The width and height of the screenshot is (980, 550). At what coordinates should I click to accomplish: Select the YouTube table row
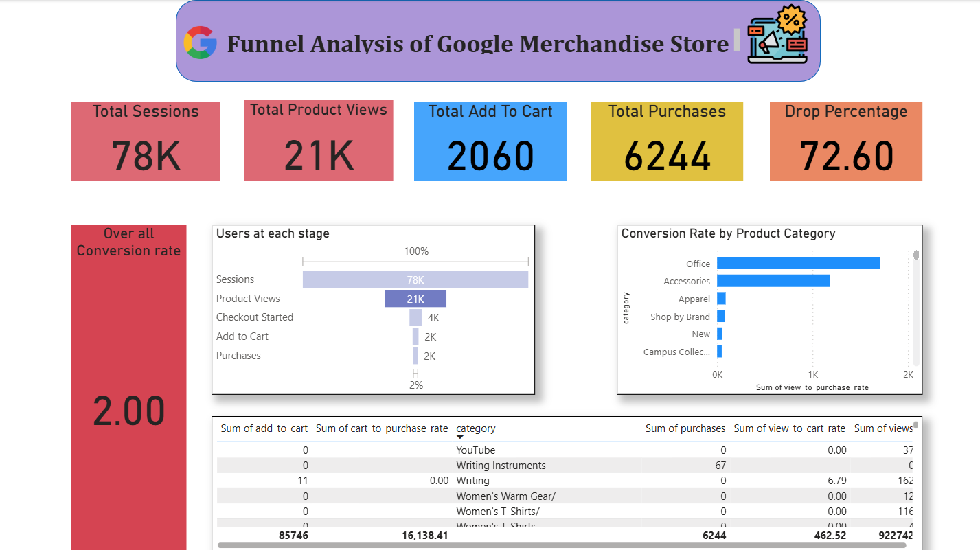[x=565, y=450]
